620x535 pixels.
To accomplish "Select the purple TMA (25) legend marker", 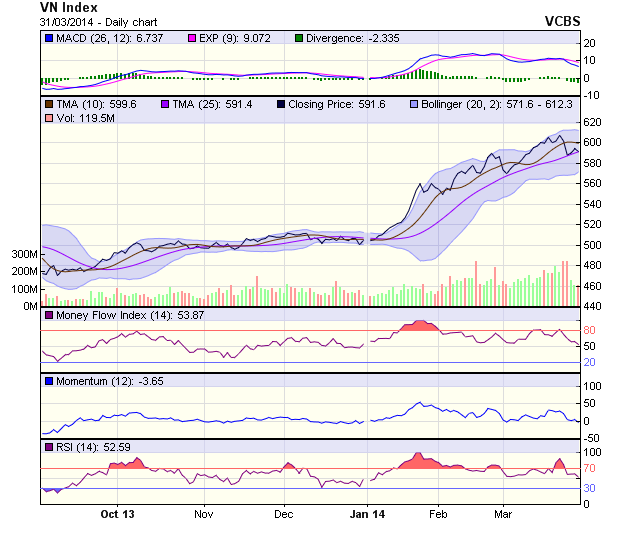I will 160,104.
